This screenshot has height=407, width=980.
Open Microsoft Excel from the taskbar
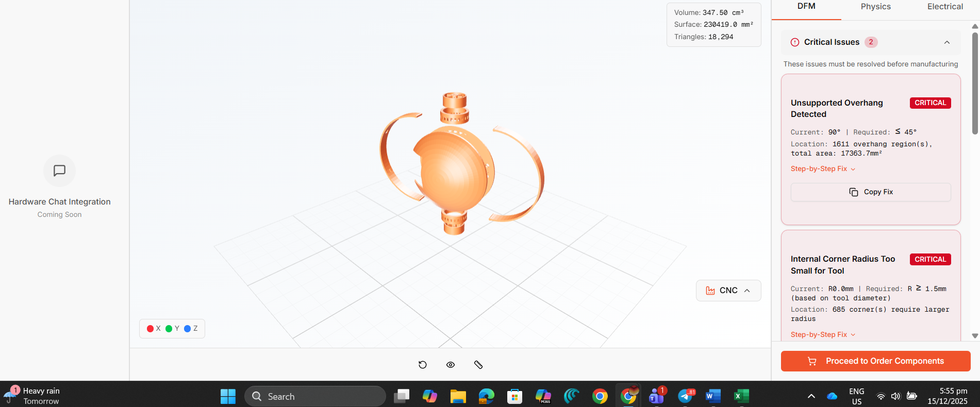741,396
